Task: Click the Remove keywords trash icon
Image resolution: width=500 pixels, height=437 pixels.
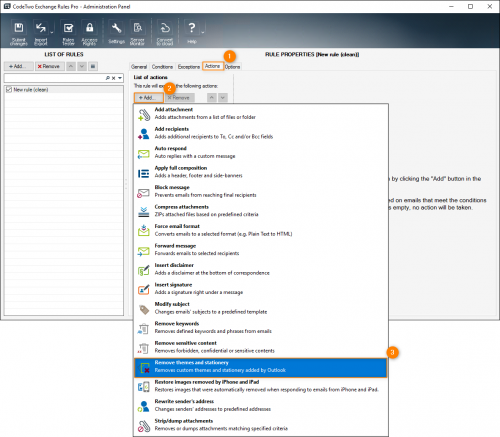Action: tap(144, 328)
